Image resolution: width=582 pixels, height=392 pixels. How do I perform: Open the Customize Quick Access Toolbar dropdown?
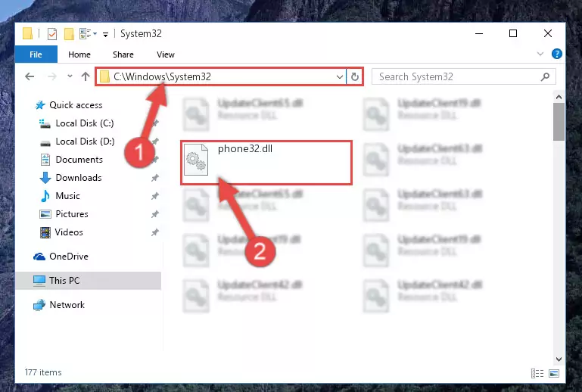click(105, 35)
